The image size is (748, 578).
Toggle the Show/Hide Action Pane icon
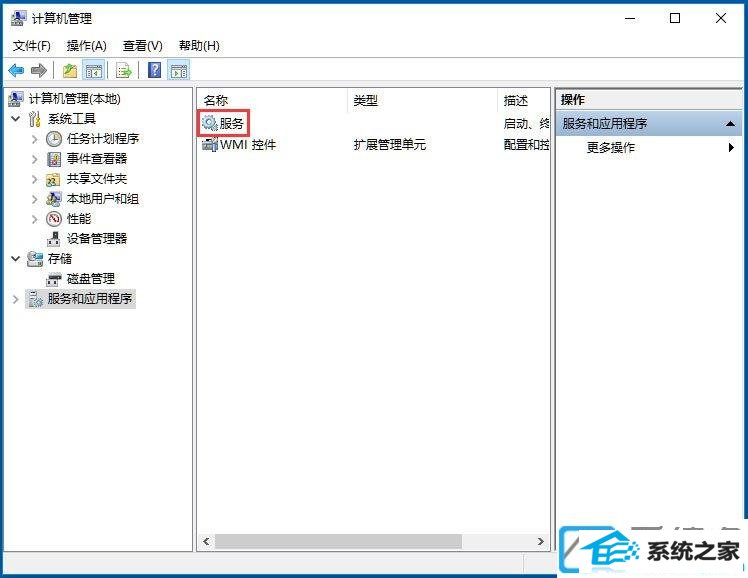pos(179,71)
